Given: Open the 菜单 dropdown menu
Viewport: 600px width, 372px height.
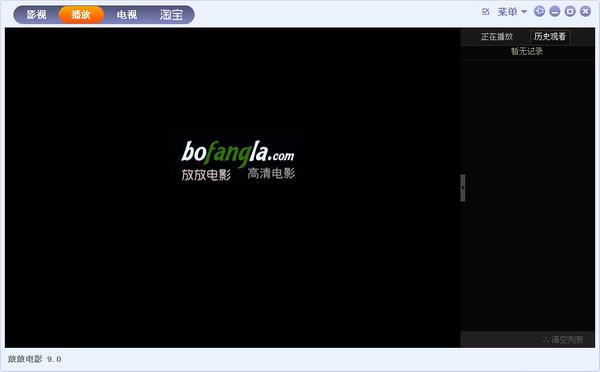Looking at the screenshot, I should [512, 12].
